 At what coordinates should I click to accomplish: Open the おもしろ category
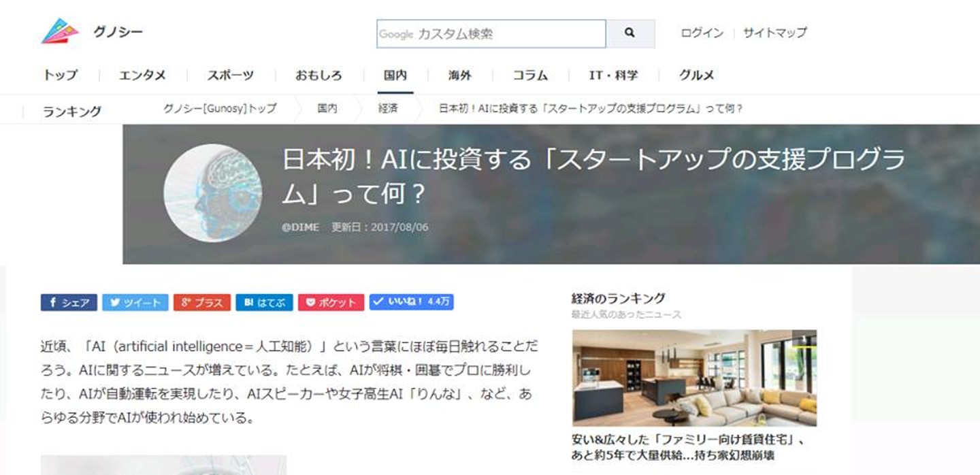click(318, 75)
